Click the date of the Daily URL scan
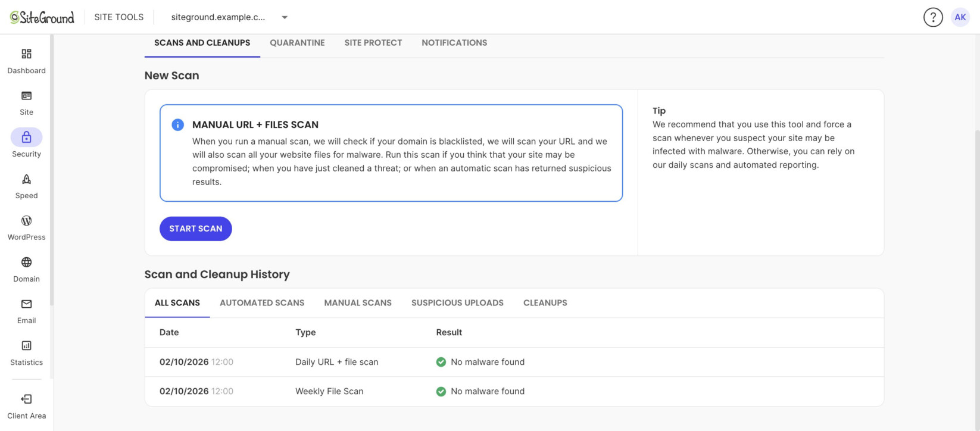The height and width of the screenshot is (431, 980). (x=196, y=362)
